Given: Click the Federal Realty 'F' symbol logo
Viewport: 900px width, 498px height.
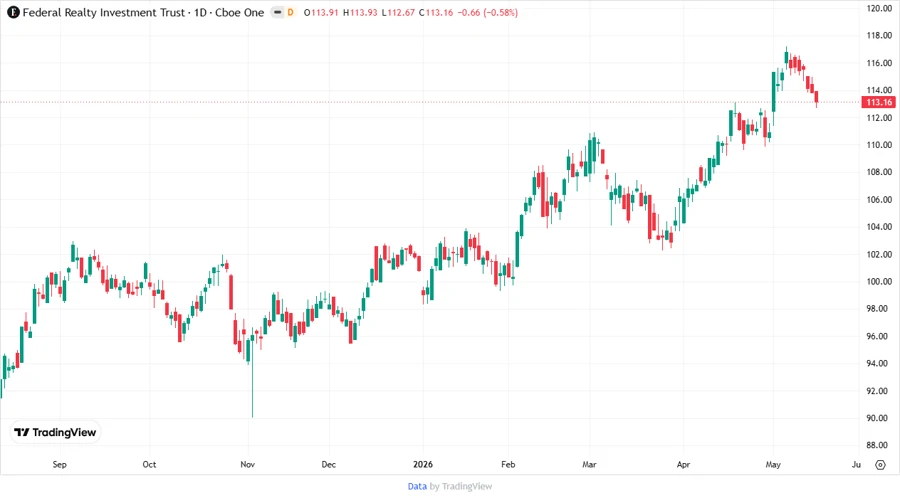Looking at the screenshot, I should pyautogui.click(x=13, y=12).
